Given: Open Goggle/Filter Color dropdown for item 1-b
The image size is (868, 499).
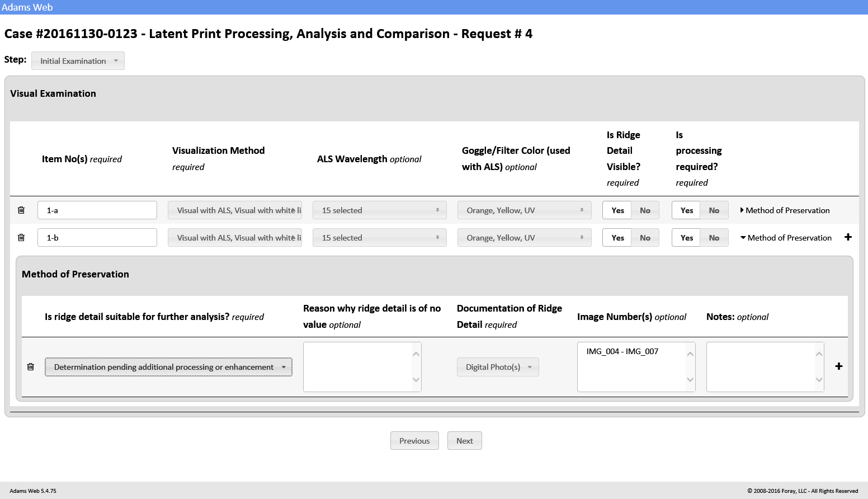Looking at the screenshot, I should (x=524, y=238).
